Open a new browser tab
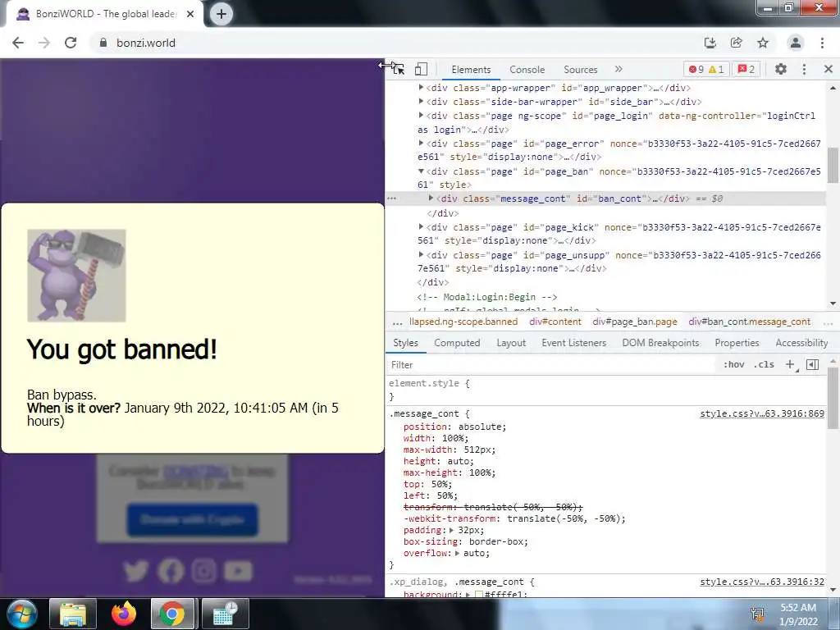 [x=221, y=14]
